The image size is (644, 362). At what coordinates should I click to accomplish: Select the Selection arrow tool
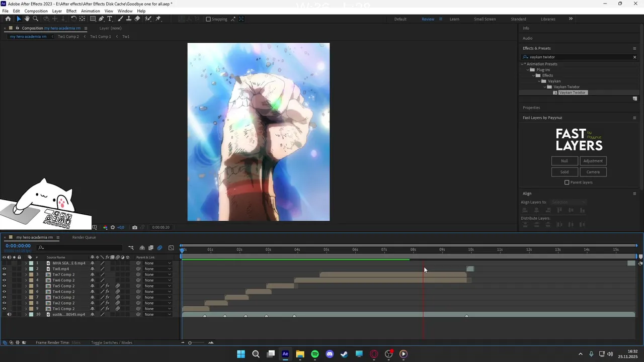pos(19,19)
